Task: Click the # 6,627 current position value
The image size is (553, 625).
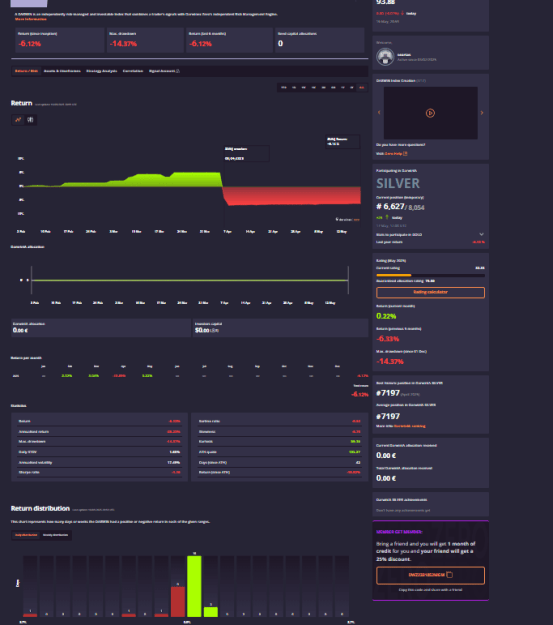Action: pyautogui.click(x=390, y=206)
